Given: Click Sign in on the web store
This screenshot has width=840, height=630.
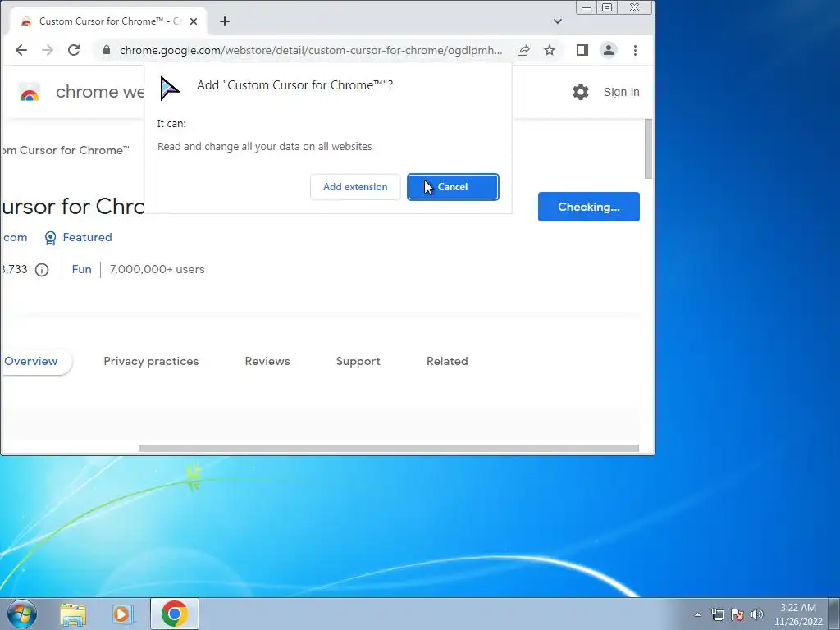Looking at the screenshot, I should click(622, 92).
